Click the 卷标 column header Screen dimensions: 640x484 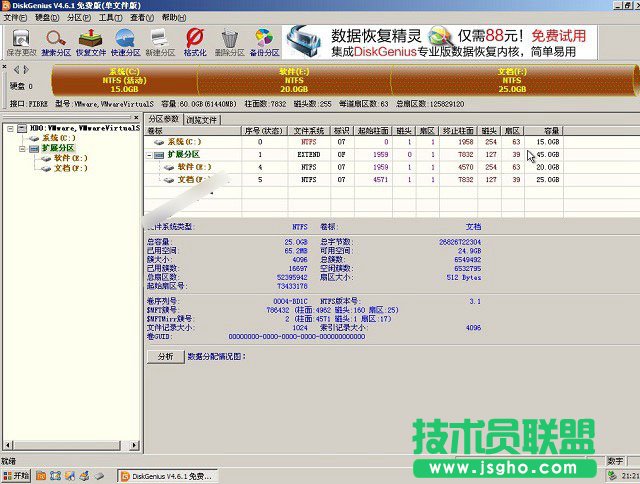193,131
